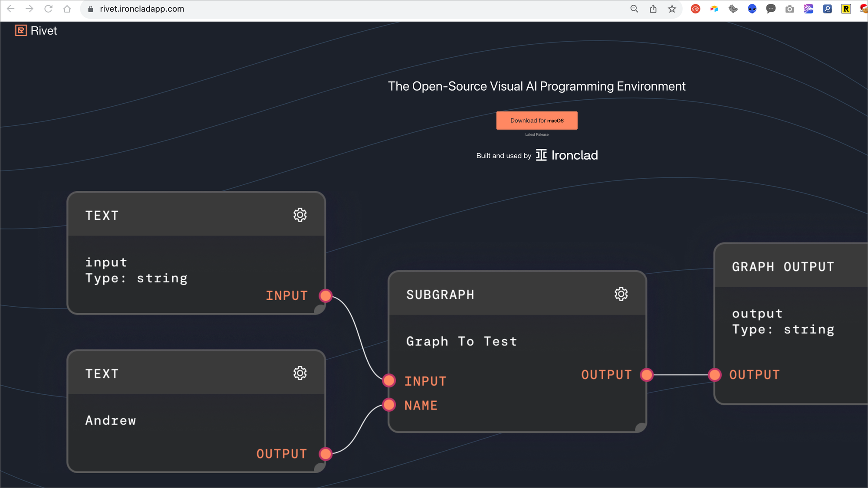Screen dimensions: 868x488
Task: Open the Latest Release link
Action: tap(537, 134)
